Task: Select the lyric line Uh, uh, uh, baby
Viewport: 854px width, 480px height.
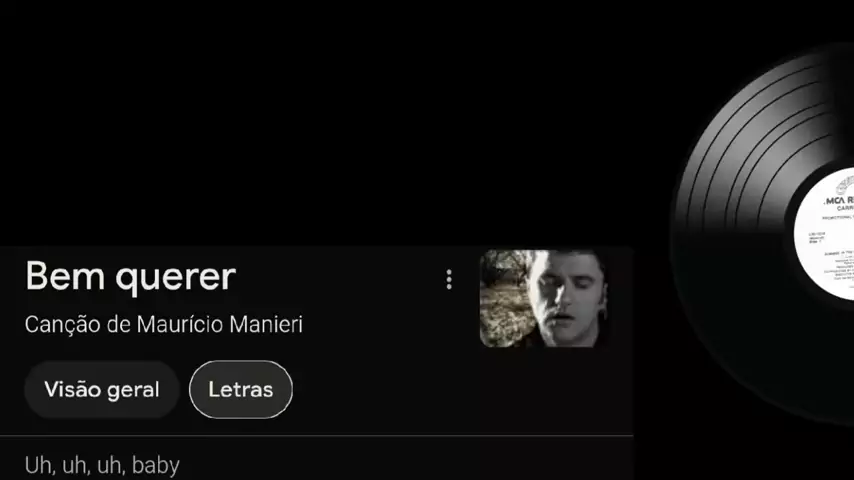Action: [x=102, y=465]
